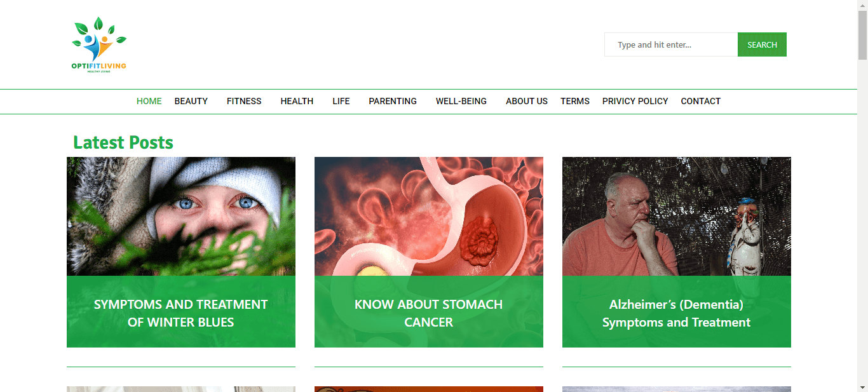Expand the HEALTH menu
This screenshot has width=868, height=392.
(x=297, y=101)
